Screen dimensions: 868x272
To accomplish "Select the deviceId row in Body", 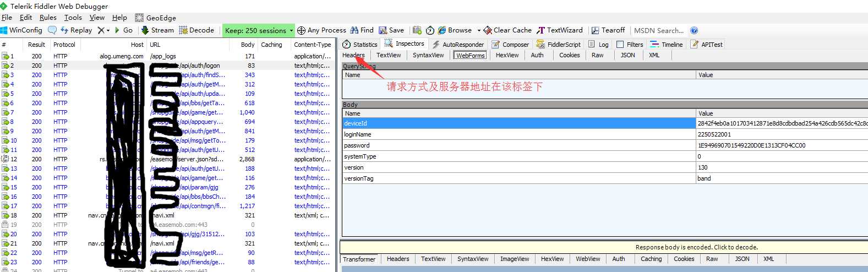I will [x=605, y=123].
